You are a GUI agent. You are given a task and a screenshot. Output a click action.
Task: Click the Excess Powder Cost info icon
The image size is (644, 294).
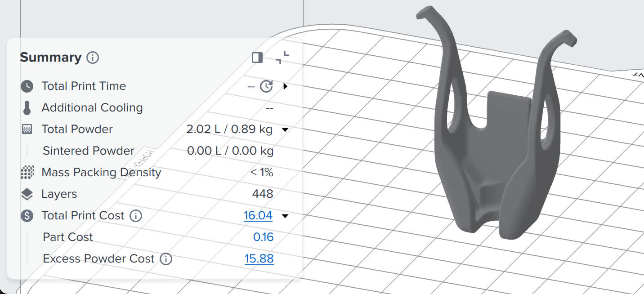tap(166, 259)
